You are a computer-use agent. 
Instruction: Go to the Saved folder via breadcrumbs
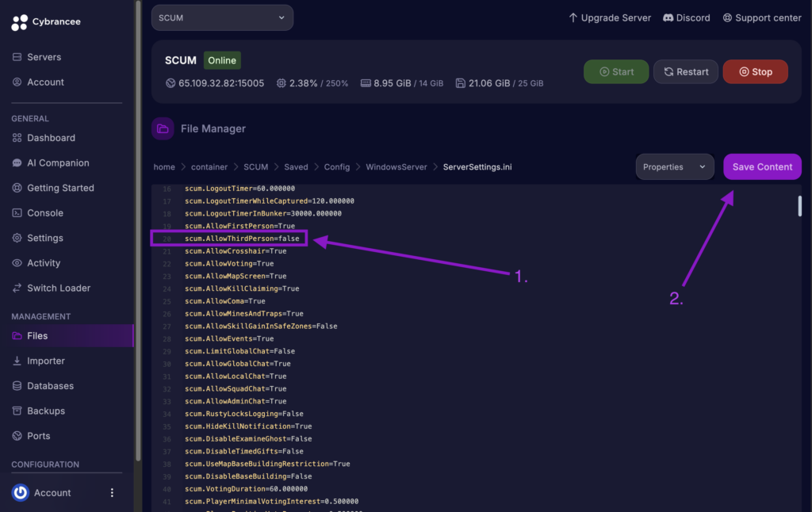point(296,166)
